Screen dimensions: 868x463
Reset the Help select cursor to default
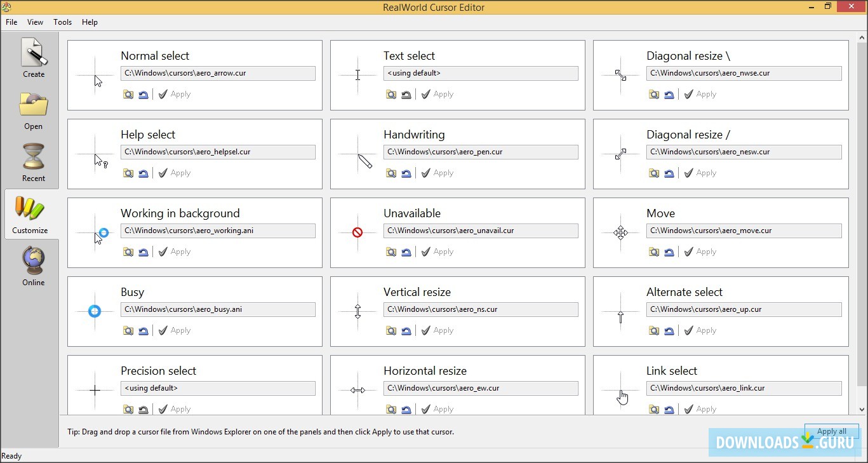pos(143,172)
